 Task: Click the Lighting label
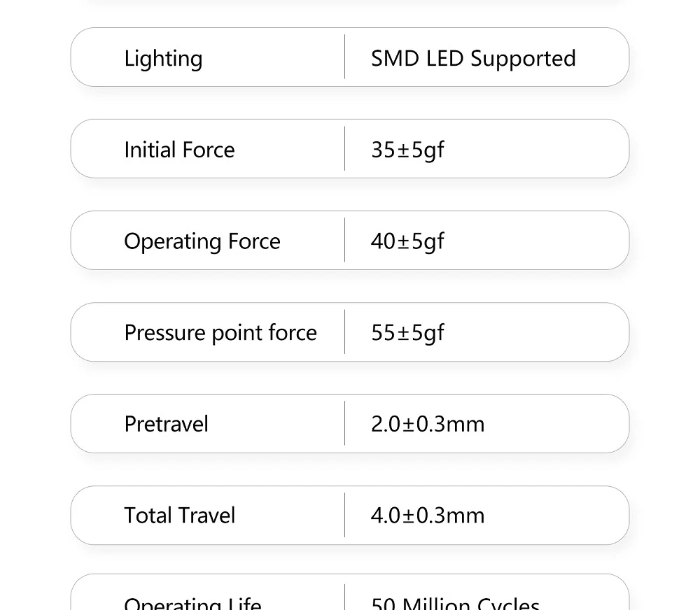163,59
